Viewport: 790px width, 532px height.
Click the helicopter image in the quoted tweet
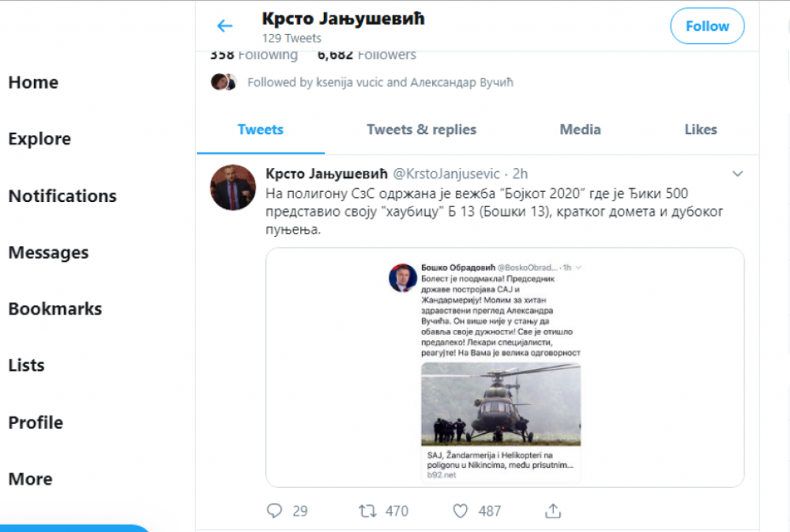pyautogui.click(x=498, y=405)
